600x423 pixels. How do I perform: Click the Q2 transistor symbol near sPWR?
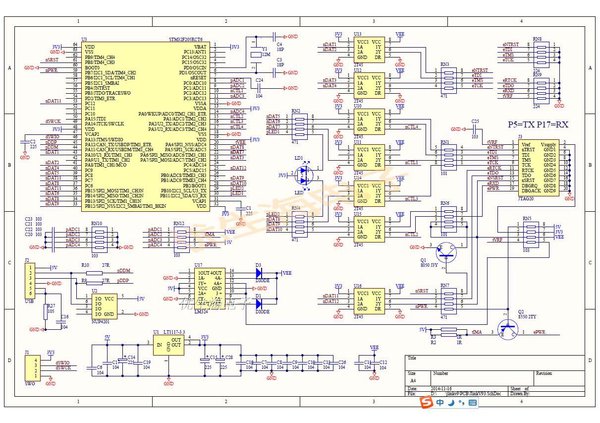pyautogui.click(x=507, y=329)
